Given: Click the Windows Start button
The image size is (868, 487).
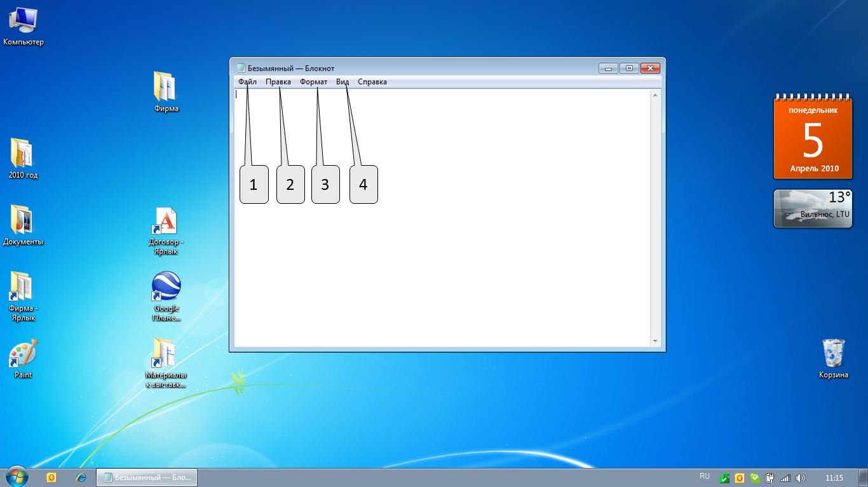Looking at the screenshot, I should click(x=17, y=476).
